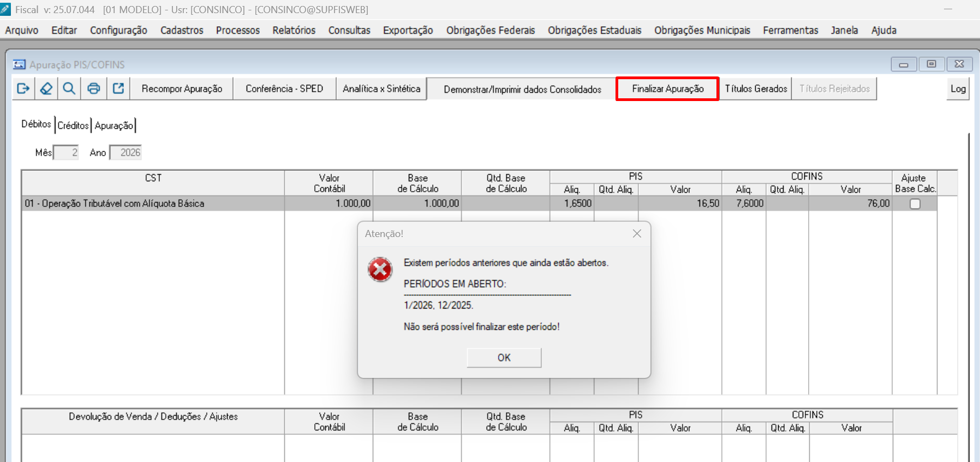Click the eraser clear icon
The width and height of the screenshot is (980, 462).
point(46,88)
